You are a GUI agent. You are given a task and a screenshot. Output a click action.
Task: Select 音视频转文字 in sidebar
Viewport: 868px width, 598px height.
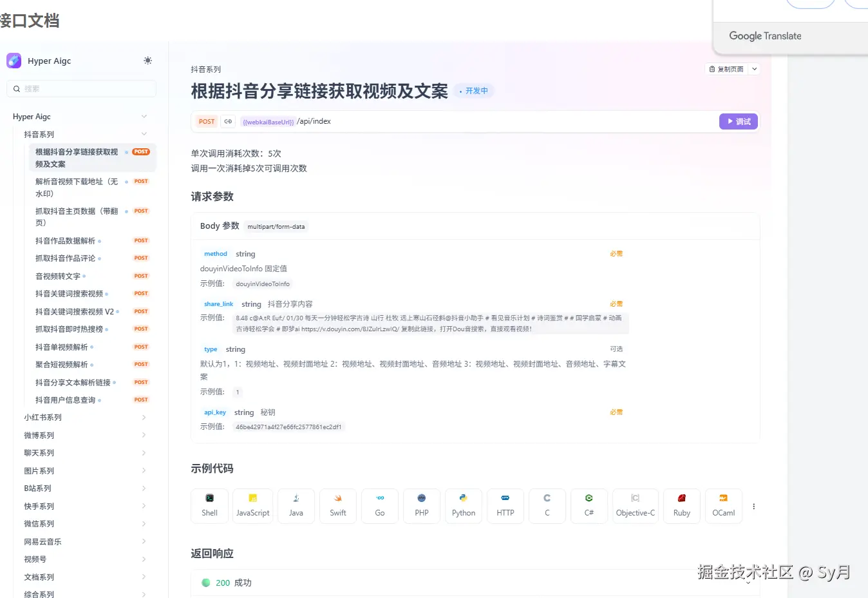point(92,276)
